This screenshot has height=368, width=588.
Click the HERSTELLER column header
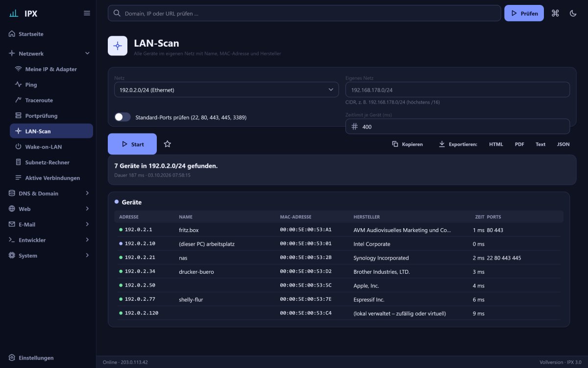click(367, 216)
